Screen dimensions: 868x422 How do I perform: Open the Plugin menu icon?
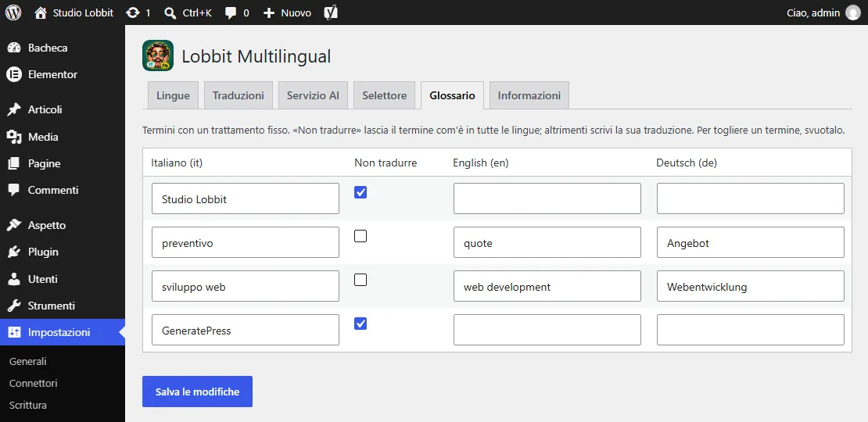(14, 252)
